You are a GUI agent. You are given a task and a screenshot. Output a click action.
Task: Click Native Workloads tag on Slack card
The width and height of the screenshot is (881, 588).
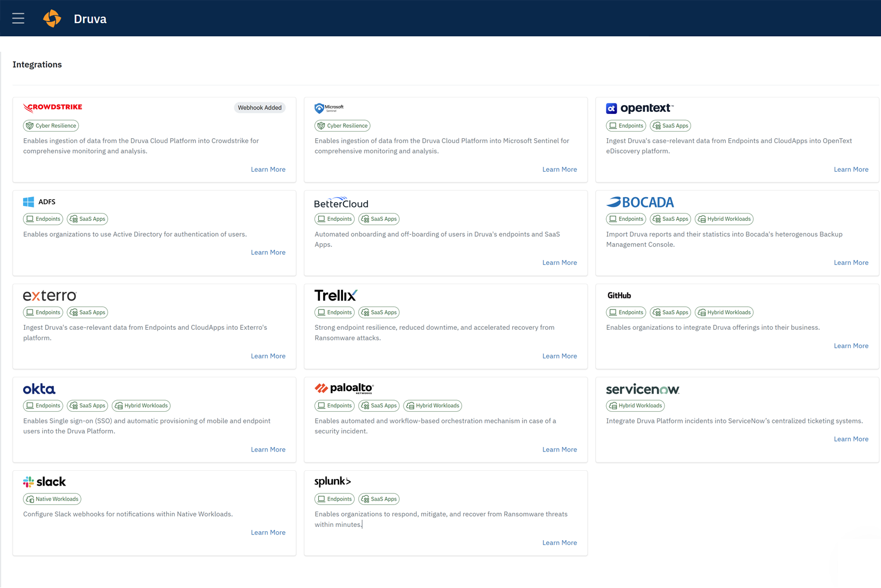tap(52, 499)
